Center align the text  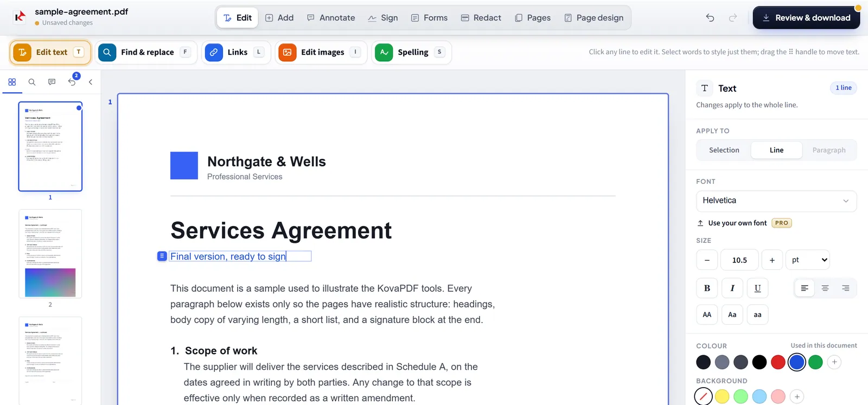point(825,288)
